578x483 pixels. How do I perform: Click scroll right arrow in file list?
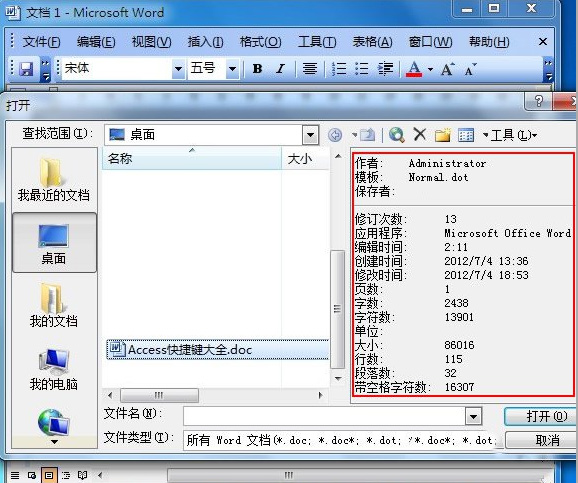[320, 395]
